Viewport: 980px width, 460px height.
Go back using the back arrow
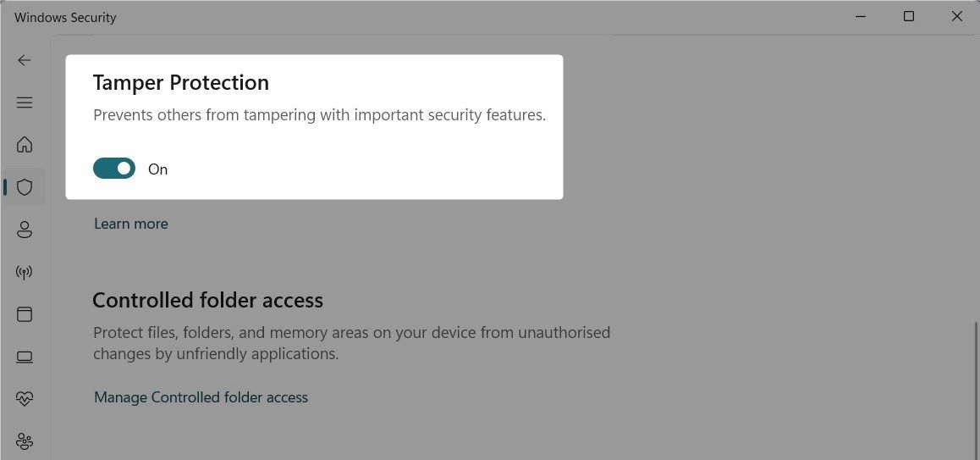click(x=25, y=60)
